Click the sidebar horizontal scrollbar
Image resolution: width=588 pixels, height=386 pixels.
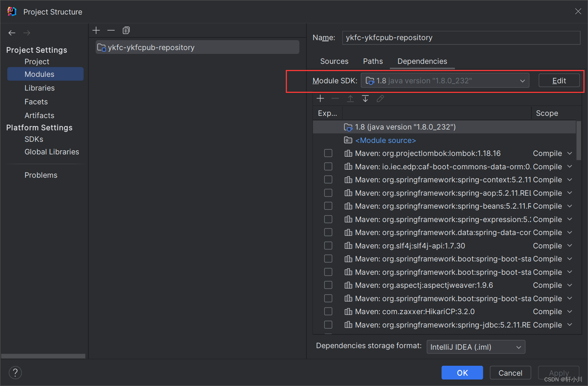(x=43, y=356)
